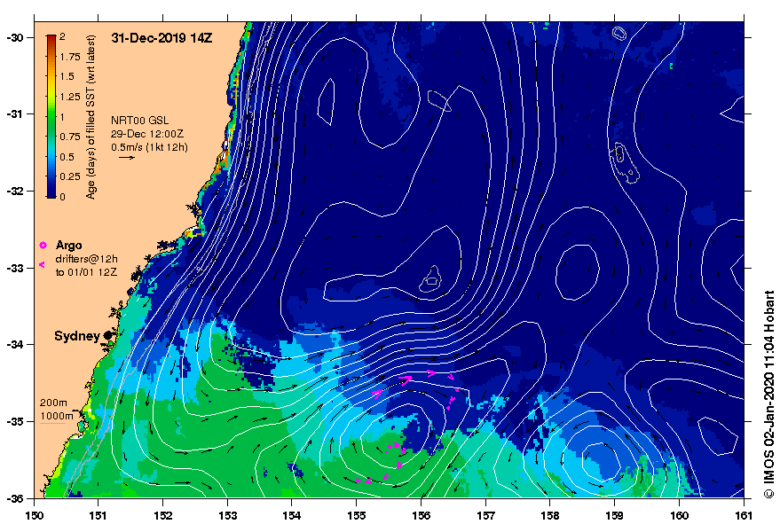Screen dimensions: 780x532
Task: Click longitude axis label '153'
Action: click(227, 515)
